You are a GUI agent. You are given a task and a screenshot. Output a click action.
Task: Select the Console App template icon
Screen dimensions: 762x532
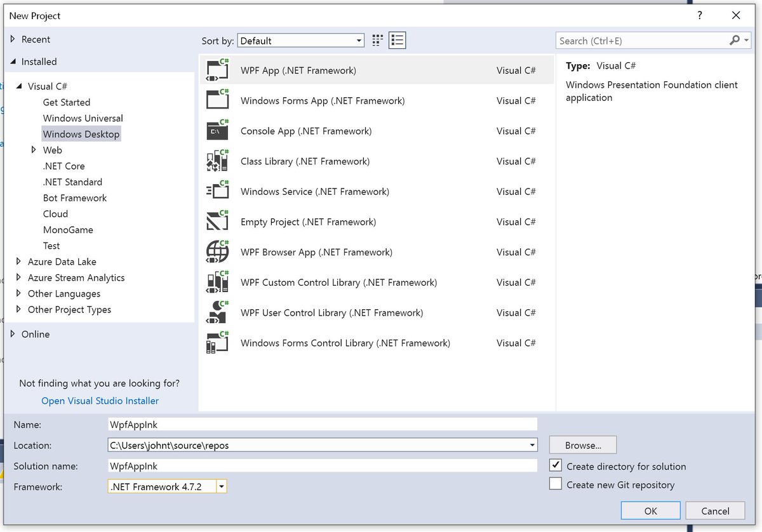(x=218, y=131)
